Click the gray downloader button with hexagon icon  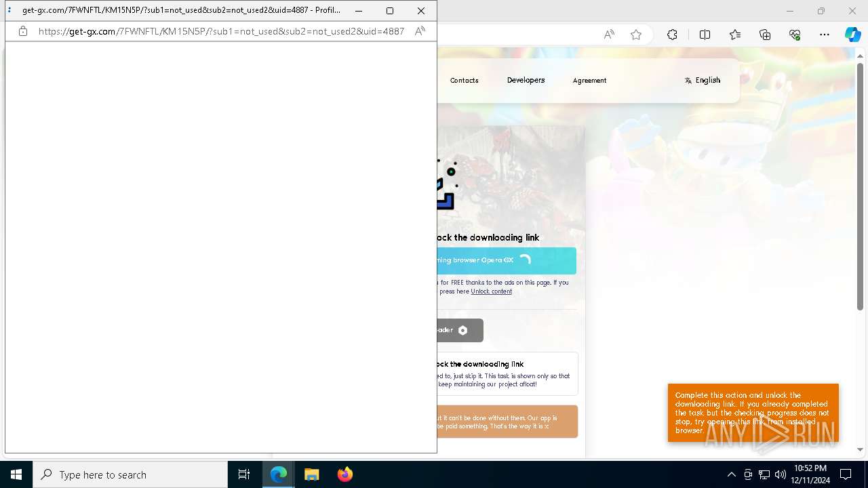pos(460,330)
